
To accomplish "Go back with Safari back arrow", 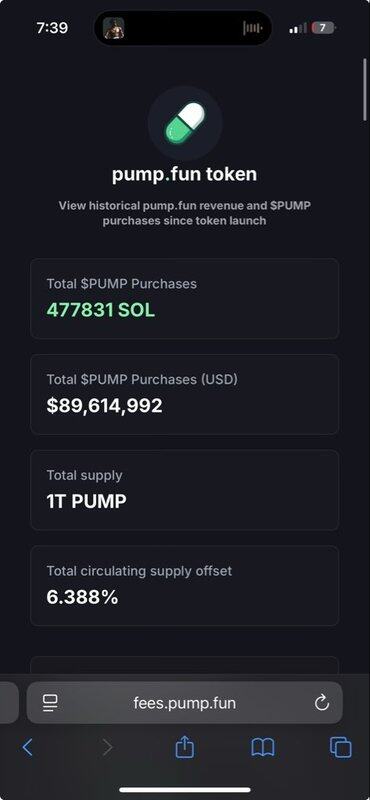I will point(28,747).
